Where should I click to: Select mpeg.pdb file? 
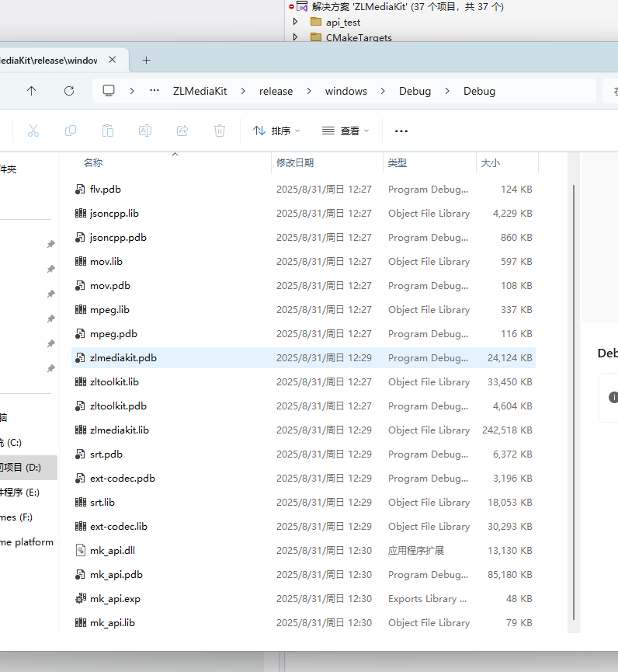pos(304,334)
